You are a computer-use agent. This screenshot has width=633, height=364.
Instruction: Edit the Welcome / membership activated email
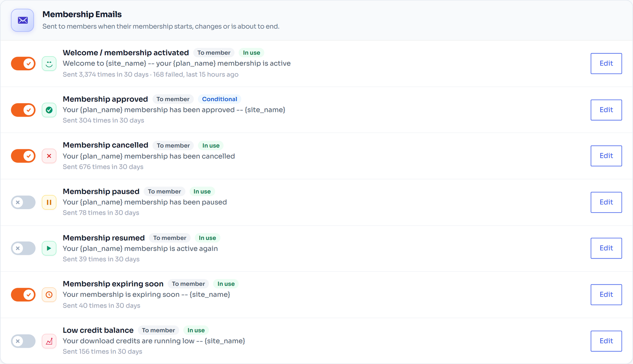tap(606, 64)
